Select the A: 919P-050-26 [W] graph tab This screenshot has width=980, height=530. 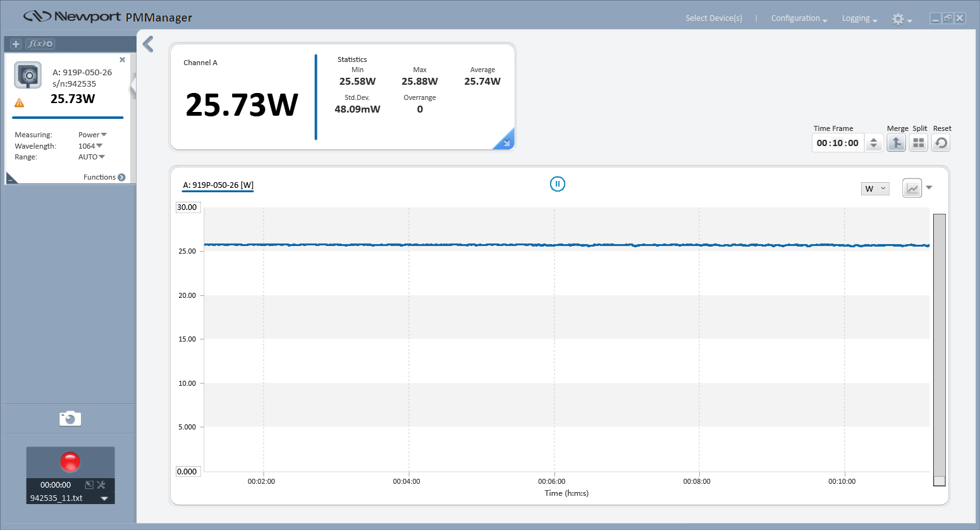[x=218, y=185]
